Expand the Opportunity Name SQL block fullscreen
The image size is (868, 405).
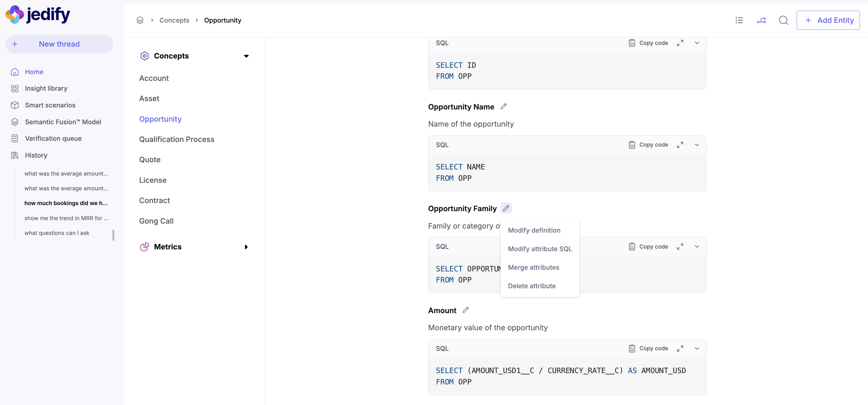click(680, 145)
